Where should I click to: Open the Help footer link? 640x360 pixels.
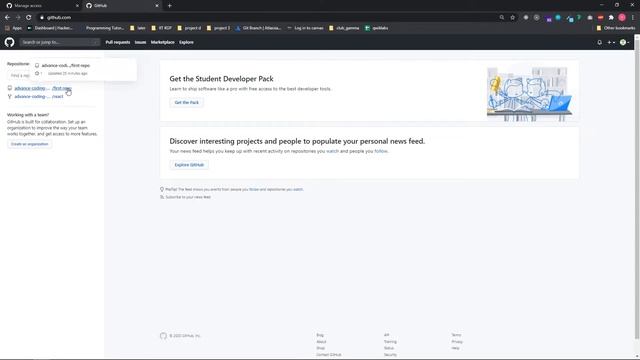[x=455, y=348]
